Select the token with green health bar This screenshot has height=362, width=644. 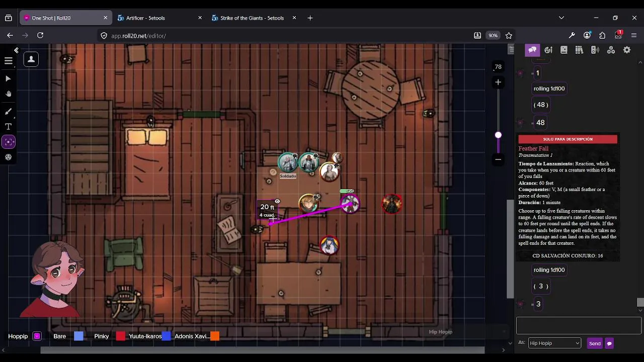[x=350, y=203]
